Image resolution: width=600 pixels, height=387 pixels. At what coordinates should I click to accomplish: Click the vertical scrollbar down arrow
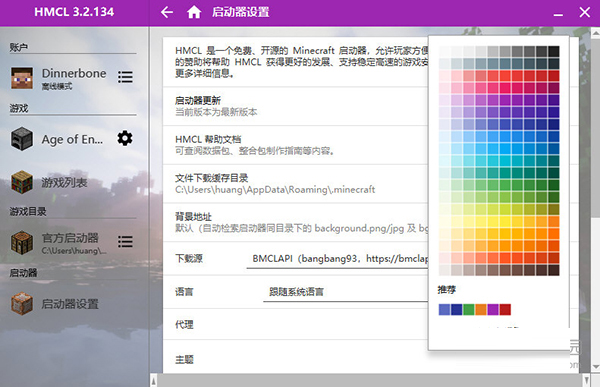tap(595, 367)
